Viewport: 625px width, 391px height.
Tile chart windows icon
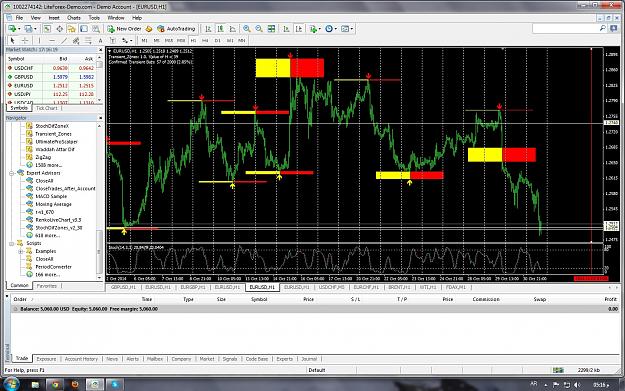click(x=271, y=29)
